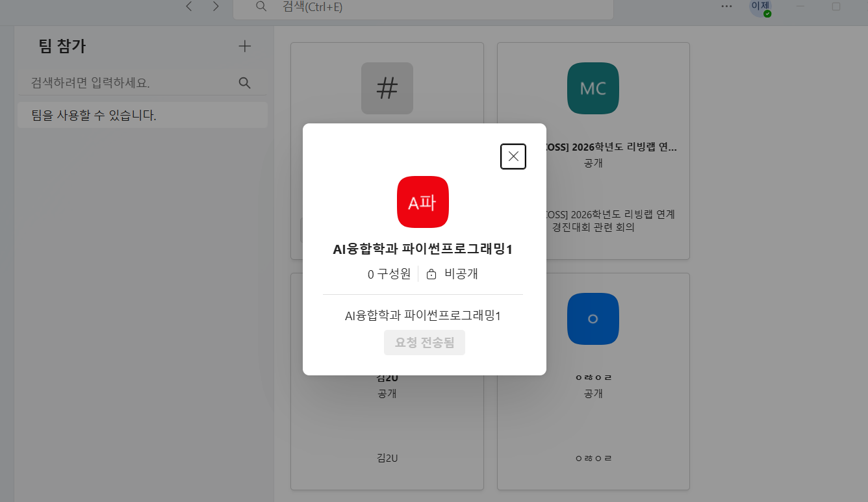Go forward with the right arrow

click(216, 6)
